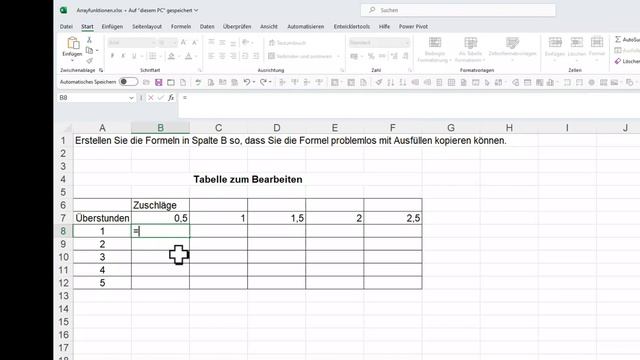640x360 pixels.
Task: Click the increase indent icon
Action: coord(256,56)
